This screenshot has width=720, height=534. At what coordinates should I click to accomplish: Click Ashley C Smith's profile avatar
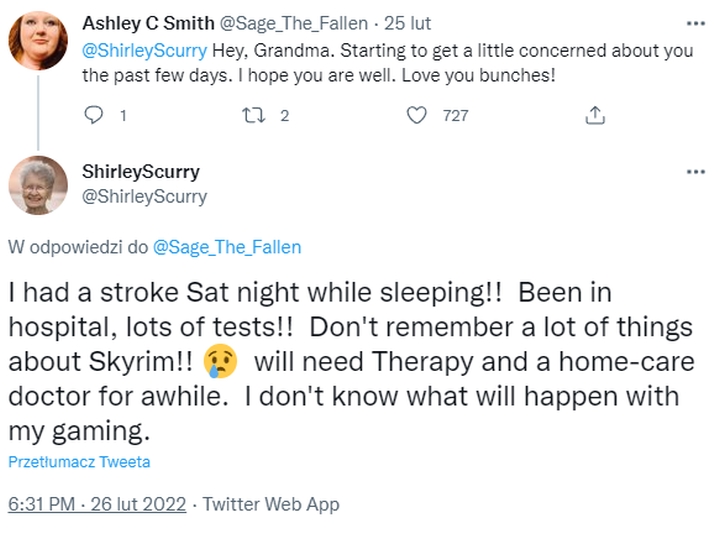pos(38,41)
